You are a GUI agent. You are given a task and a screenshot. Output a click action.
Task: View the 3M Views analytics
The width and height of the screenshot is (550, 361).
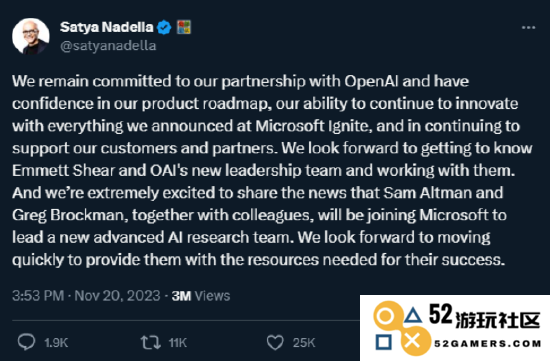pos(201,296)
